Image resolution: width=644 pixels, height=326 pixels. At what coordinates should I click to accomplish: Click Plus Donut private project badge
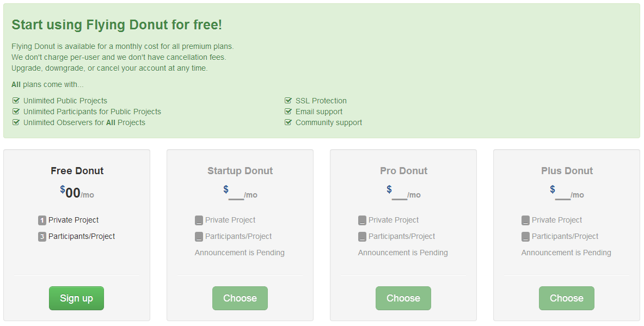(x=525, y=220)
